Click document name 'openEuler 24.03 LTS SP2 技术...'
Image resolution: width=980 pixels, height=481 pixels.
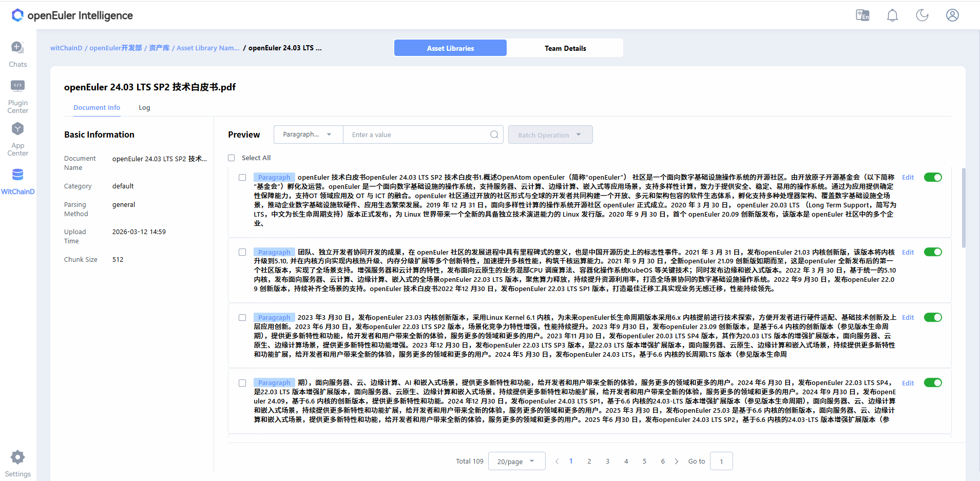coord(160,159)
